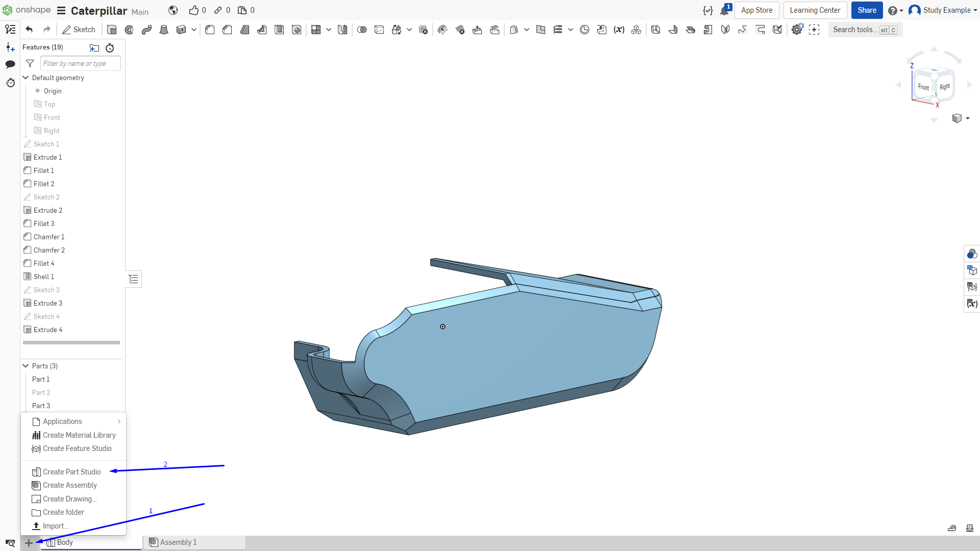980x551 pixels.
Task: Open the Learning Center link
Action: click(x=815, y=10)
